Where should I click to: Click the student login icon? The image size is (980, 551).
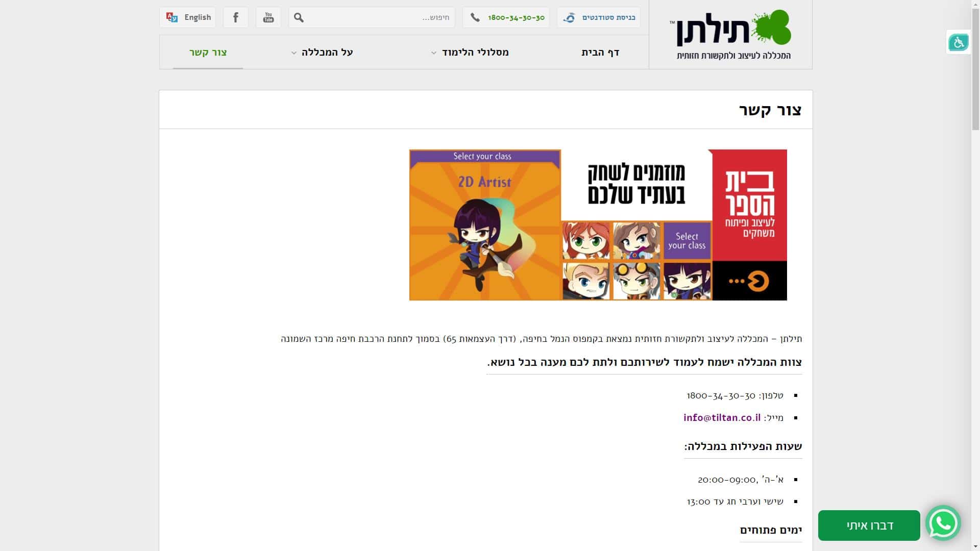tap(569, 18)
